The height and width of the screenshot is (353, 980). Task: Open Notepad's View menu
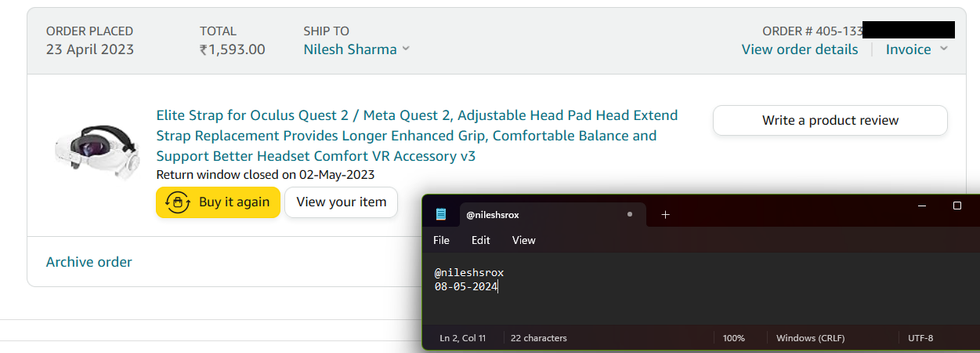(x=523, y=240)
